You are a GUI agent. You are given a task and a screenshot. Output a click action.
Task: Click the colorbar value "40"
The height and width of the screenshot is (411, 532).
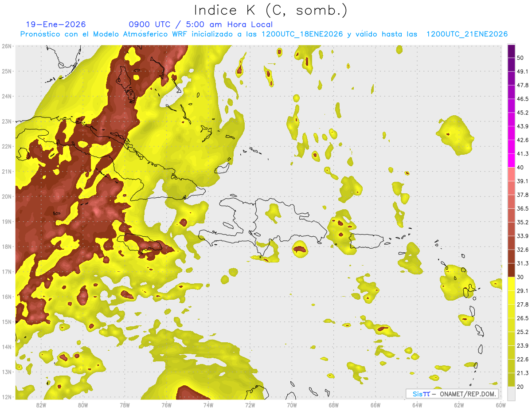coord(520,168)
